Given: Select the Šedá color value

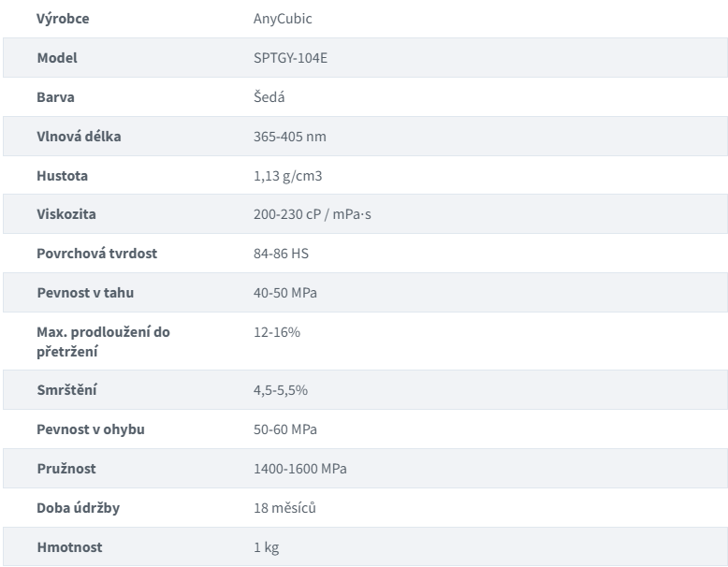Looking at the screenshot, I should coord(269,96).
